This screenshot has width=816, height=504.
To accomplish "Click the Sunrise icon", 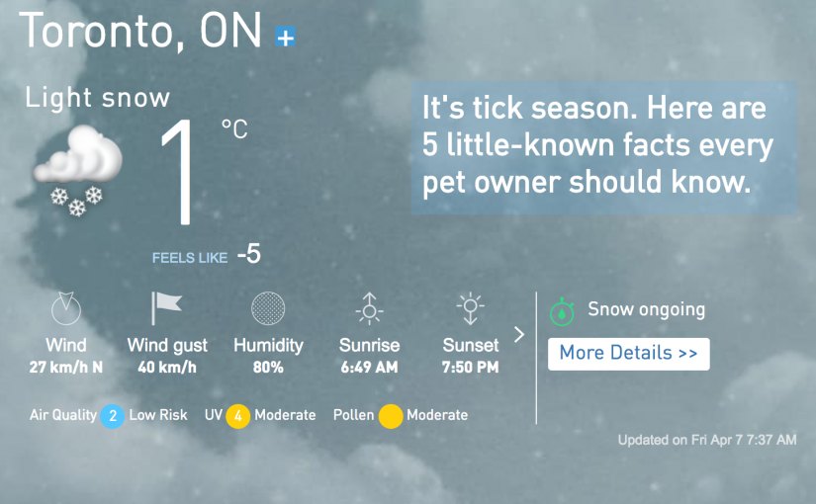I will click(370, 308).
